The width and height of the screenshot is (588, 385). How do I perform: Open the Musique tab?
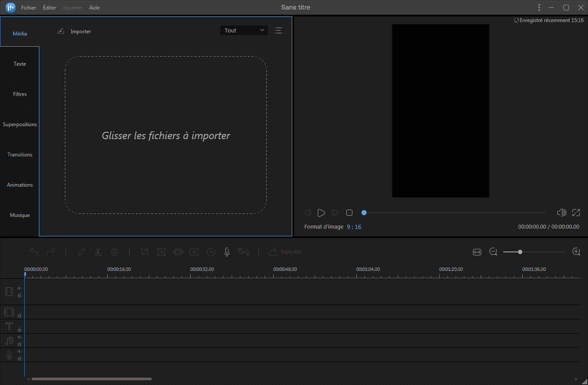tap(20, 215)
